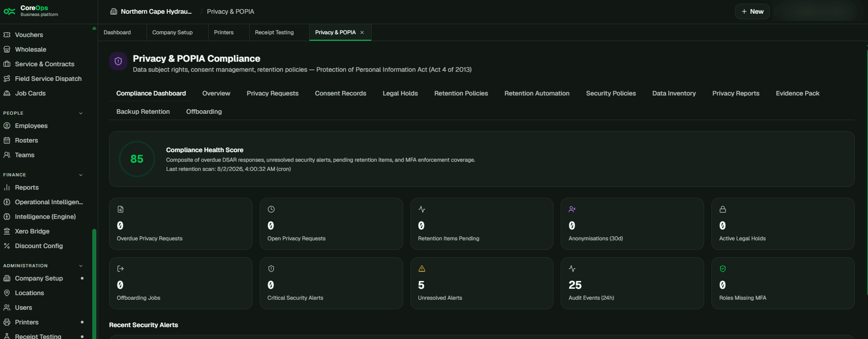Click the Operational Intelligence brain icon
The width and height of the screenshot is (868, 339).
(x=7, y=202)
